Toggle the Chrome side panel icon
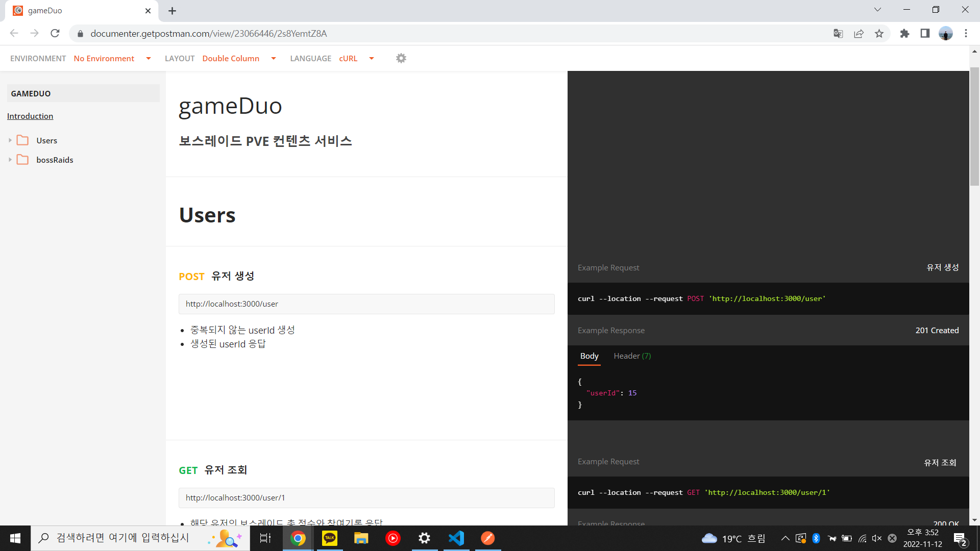 [x=925, y=34]
